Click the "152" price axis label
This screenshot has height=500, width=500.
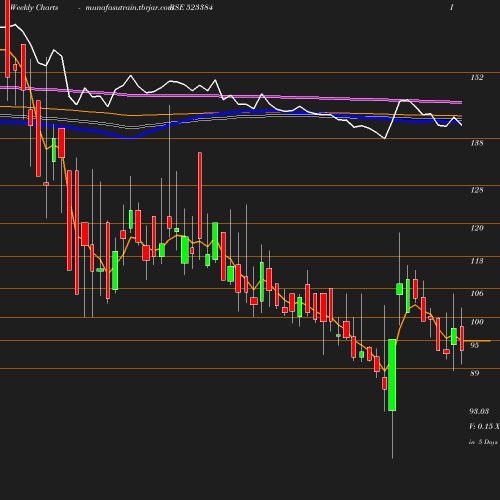tap(477, 77)
